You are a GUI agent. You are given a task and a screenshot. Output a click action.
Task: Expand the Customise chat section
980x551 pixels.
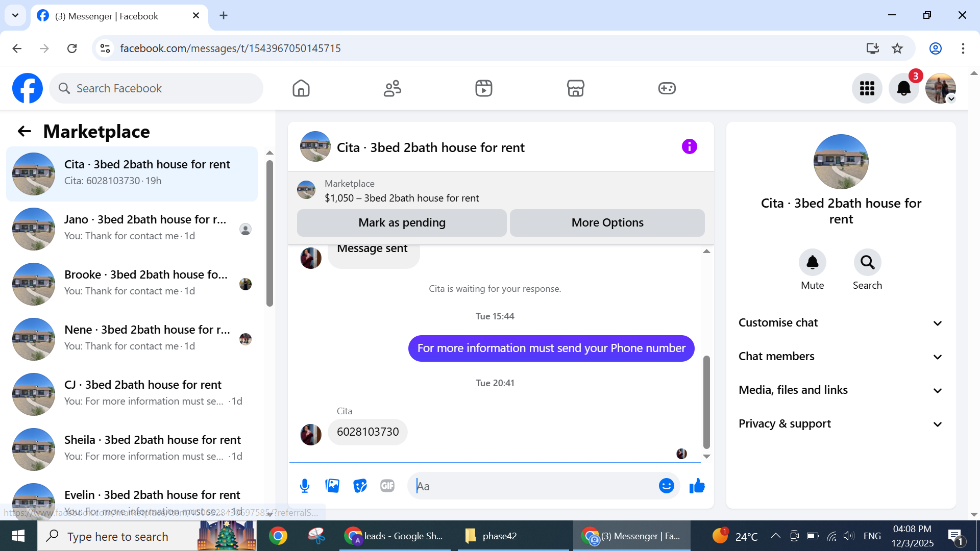click(841, 323)
